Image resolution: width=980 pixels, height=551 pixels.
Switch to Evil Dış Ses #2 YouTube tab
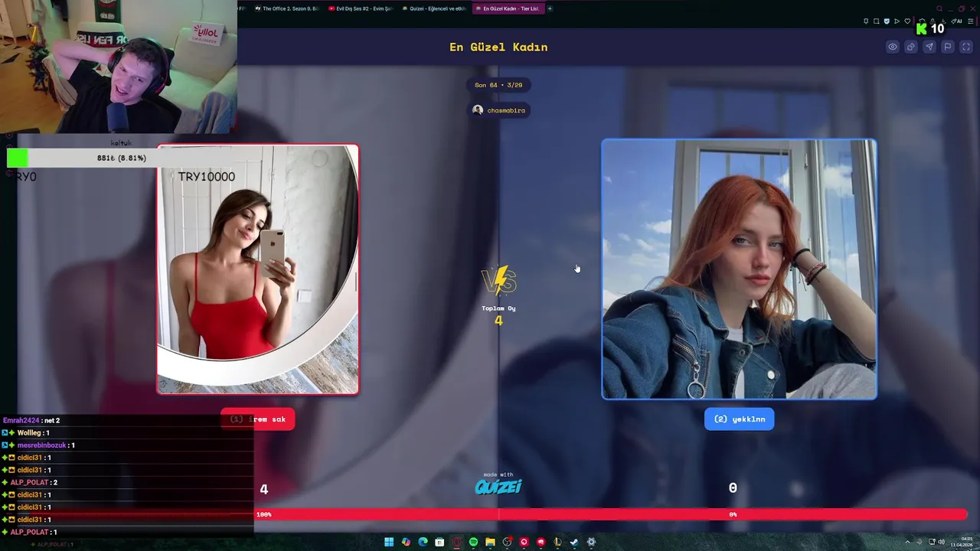(x=360, y=8)
